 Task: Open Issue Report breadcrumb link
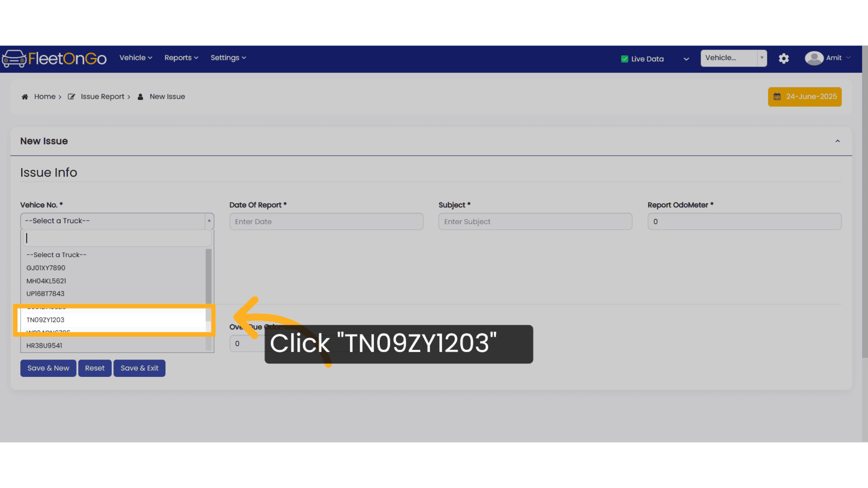103,97
